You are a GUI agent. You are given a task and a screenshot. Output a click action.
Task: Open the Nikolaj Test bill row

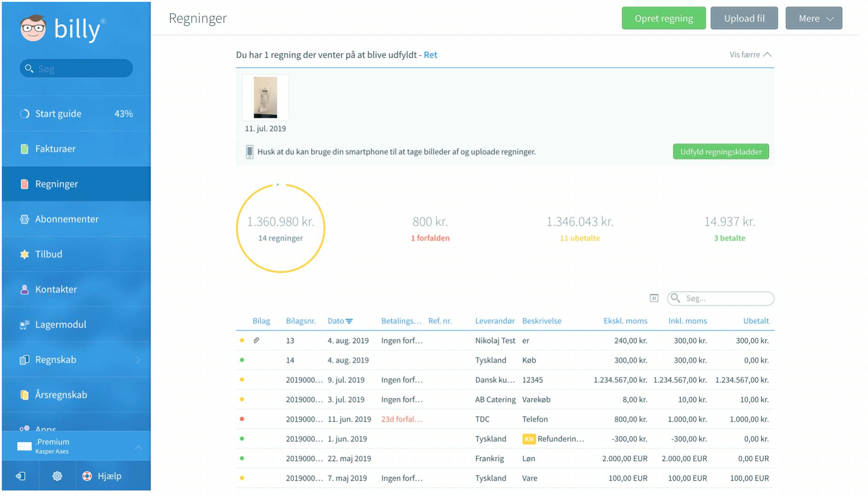pos(505,340)
